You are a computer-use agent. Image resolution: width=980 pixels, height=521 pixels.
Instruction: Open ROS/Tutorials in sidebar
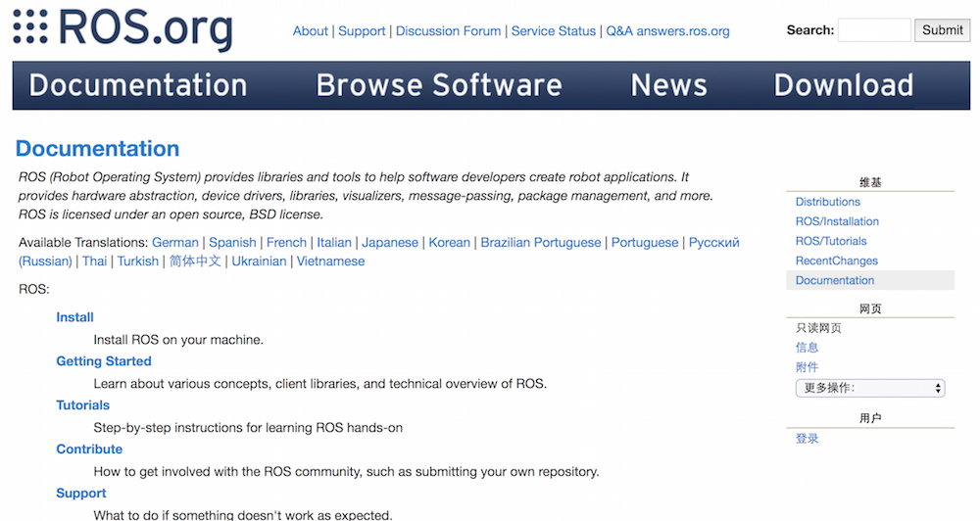[x=831, y=241]
